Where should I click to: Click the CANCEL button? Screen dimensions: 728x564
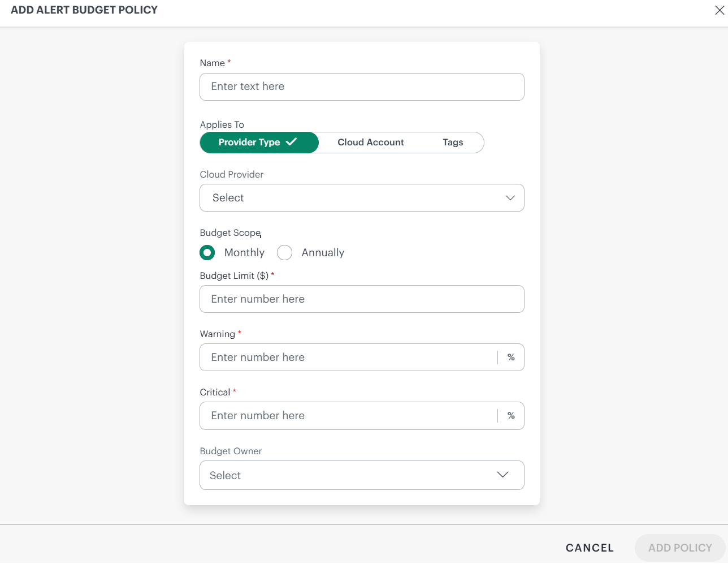[590, 548]
